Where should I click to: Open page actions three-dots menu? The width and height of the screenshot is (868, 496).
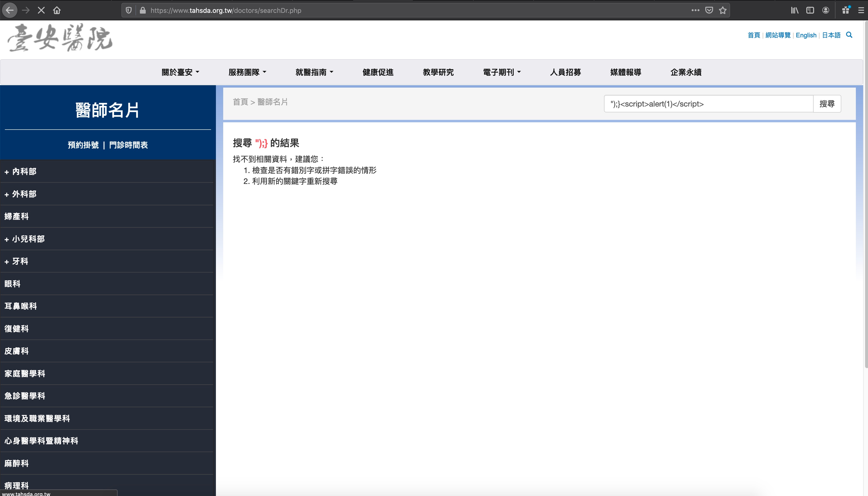click(696, 10)
